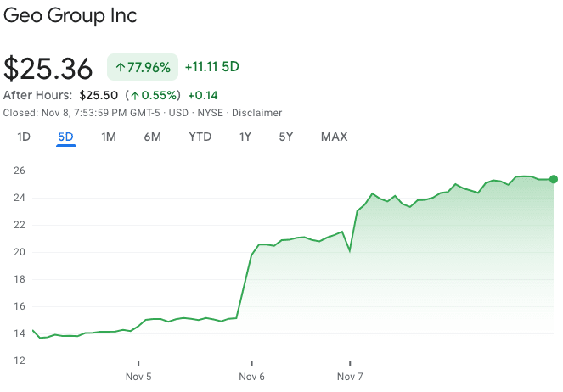Image resolution: width=563 pixels, height=392 pixels.
Task: Select the 1D time range tab
Action: (24, 137)
